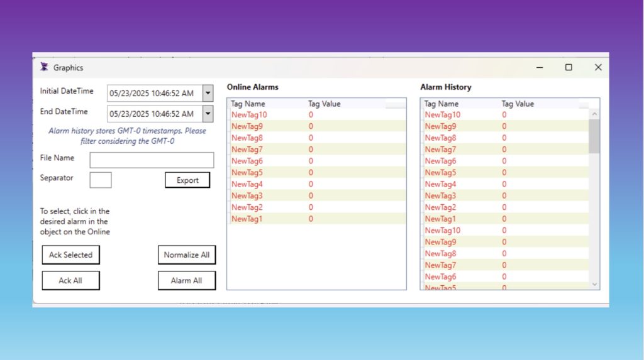Focus the Separator input box
The image size is (644, 360).
point(101,180)
